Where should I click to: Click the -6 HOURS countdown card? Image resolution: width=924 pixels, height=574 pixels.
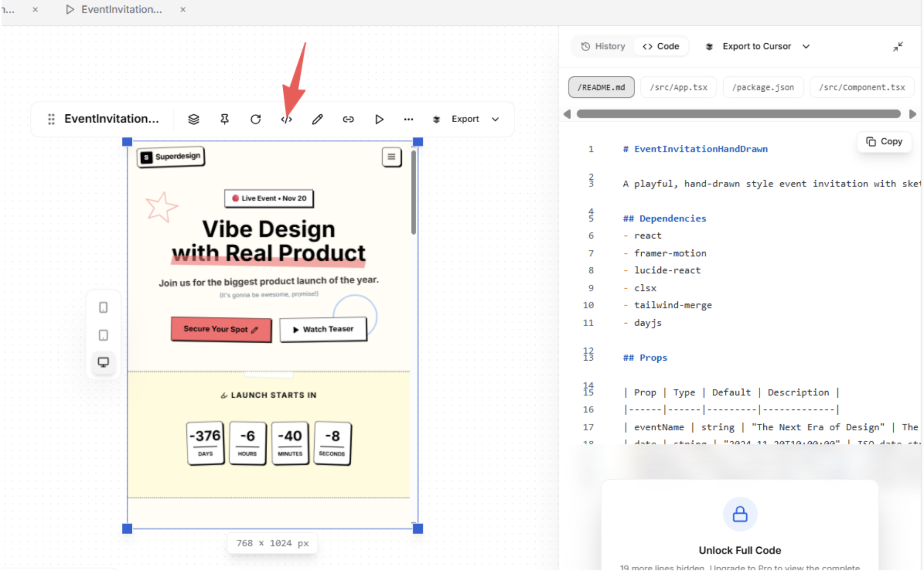[247, 443]
